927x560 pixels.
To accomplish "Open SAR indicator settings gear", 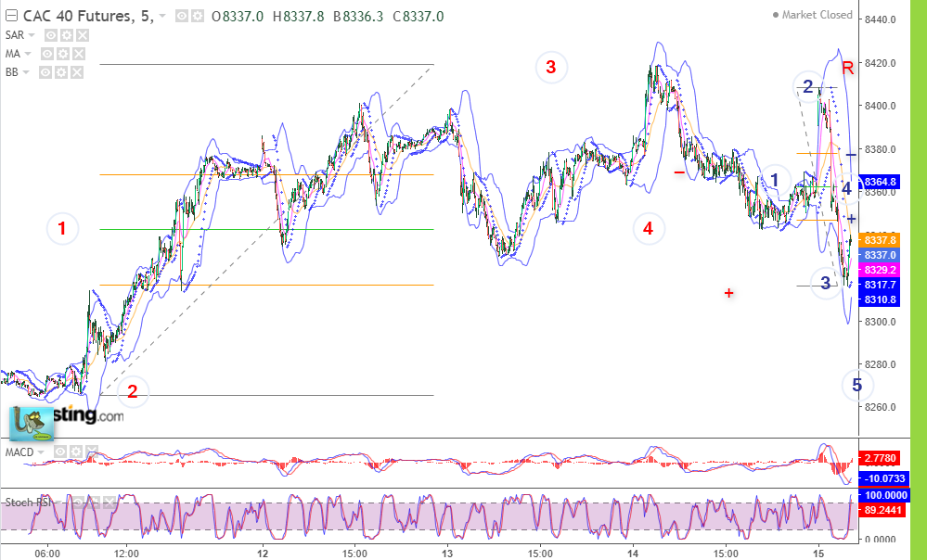I will click(x=67, y=35).
